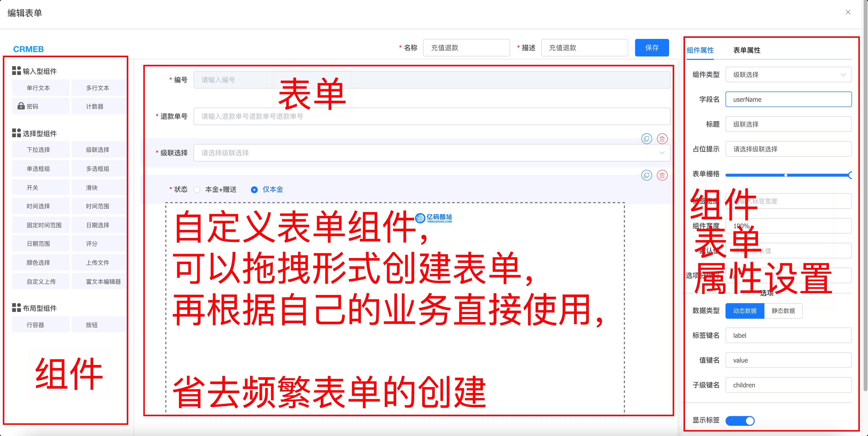Click the lock icon on 密码 component
The width and height of the screenshot is (868, 436).
[x=21, y=106]
